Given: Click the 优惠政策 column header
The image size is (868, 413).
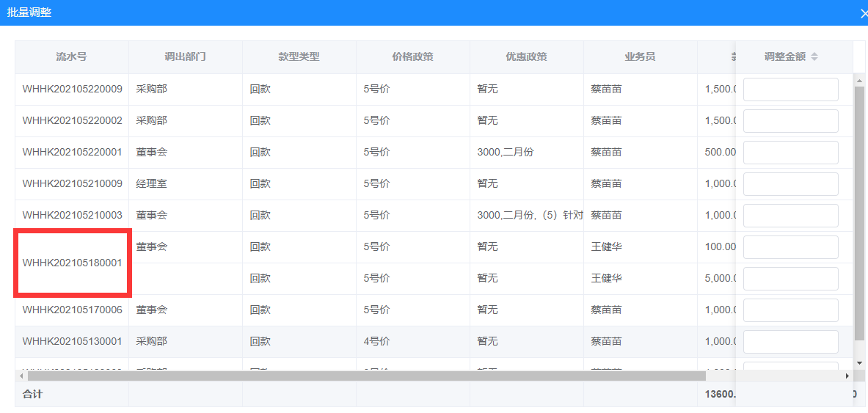Looking at the screenshot, I should 526,57.
